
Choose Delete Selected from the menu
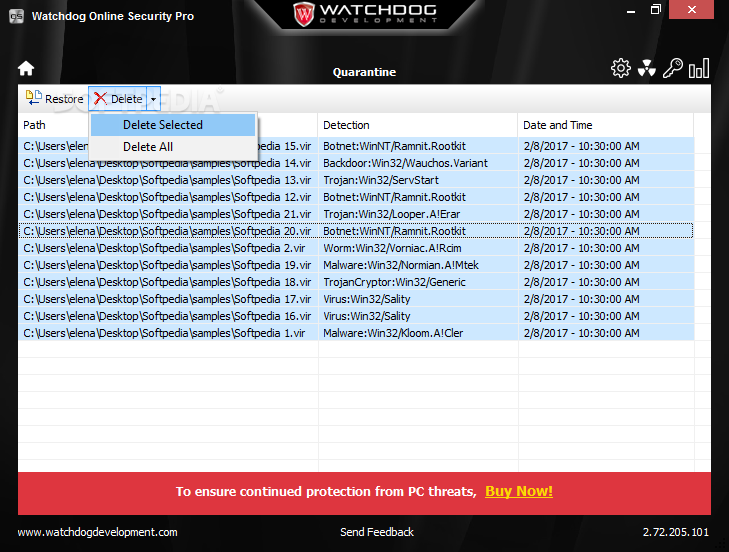tap(173, 125)
